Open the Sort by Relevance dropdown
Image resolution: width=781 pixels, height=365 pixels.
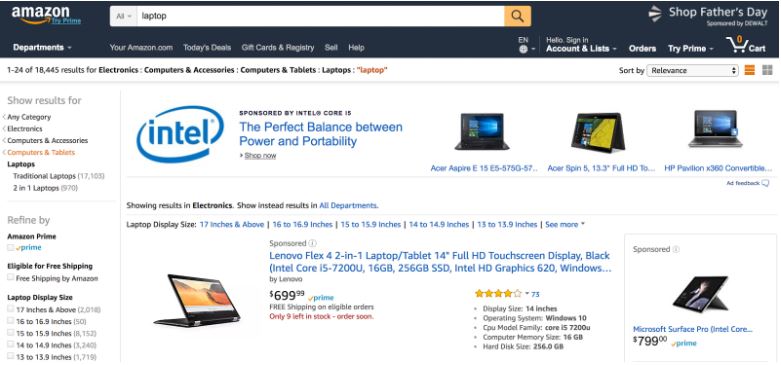(692, 71)
